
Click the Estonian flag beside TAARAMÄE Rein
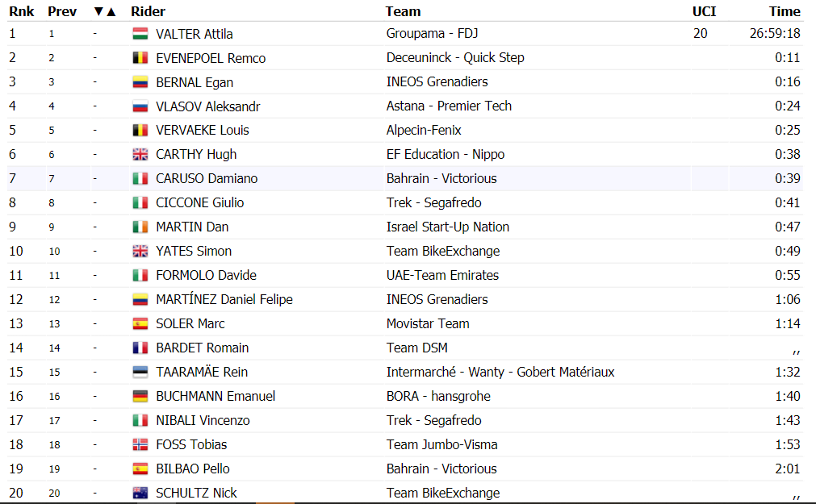pos(140,373)
